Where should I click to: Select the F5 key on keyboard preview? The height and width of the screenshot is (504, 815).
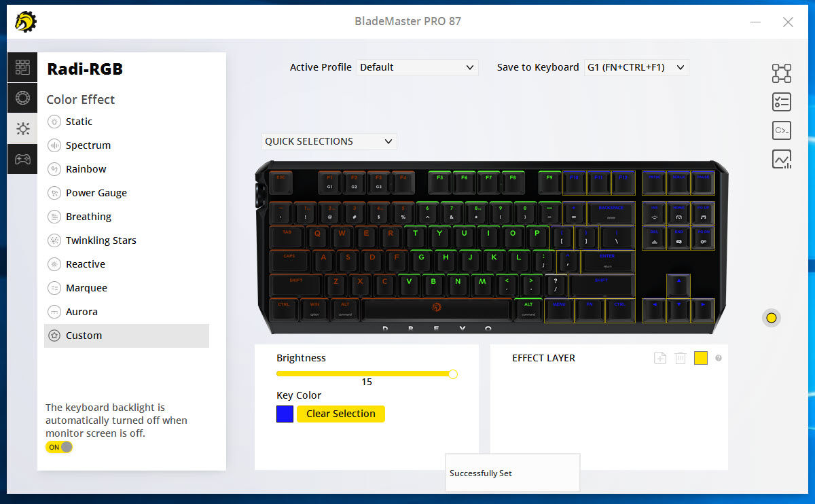click(440, 183)
